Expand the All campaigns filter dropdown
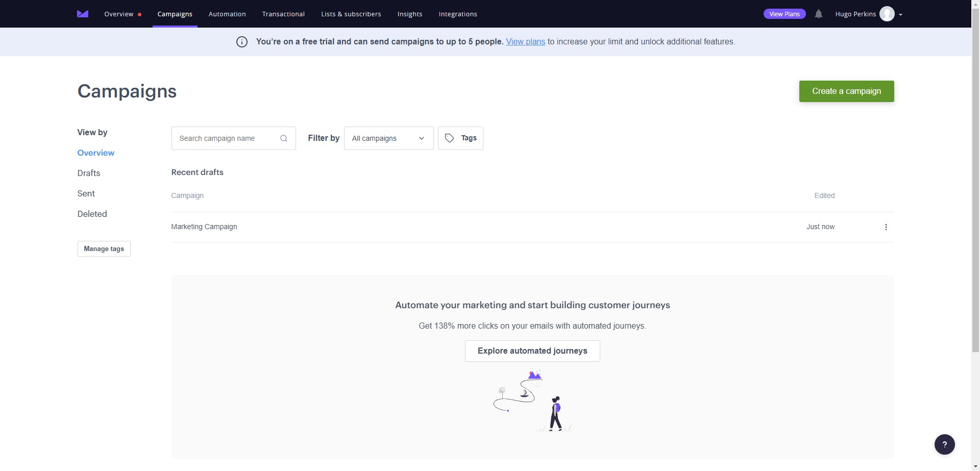 (x=389, y=138)
